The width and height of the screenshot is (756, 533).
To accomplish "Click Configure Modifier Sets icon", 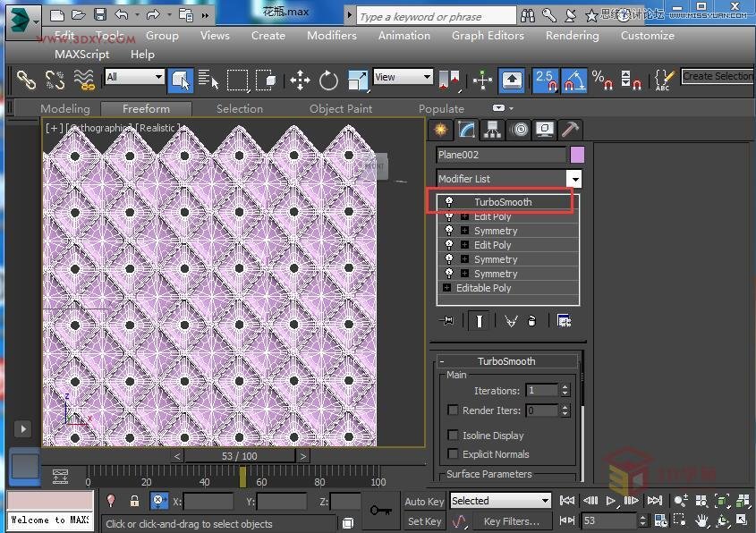I will [564, 320].
